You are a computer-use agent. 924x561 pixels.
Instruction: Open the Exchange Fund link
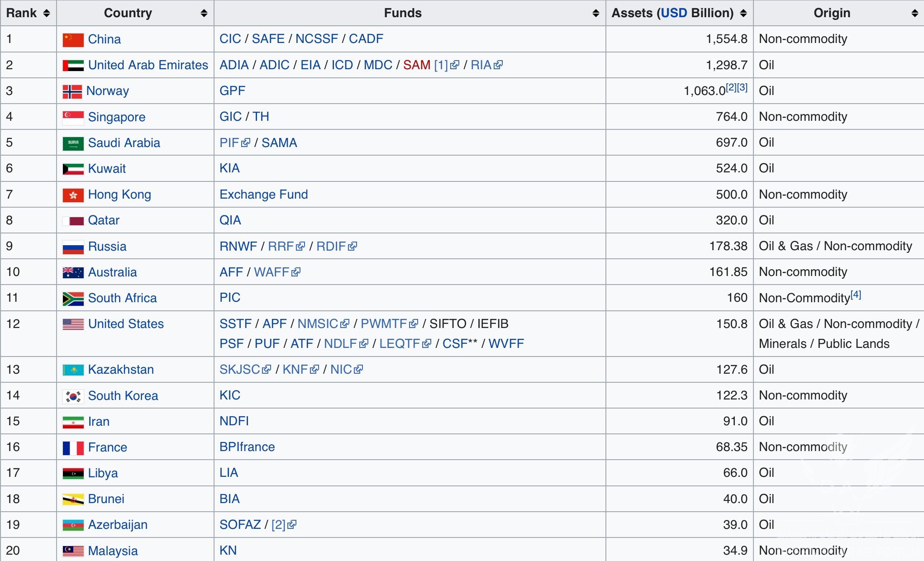pyautogui.click(x=263, y=195)
